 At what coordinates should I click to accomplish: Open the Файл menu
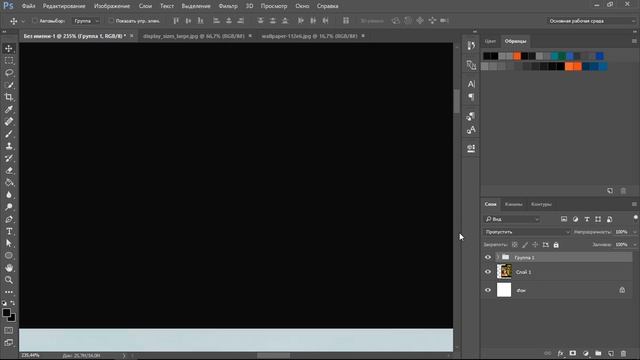click(x=28, y=6)
